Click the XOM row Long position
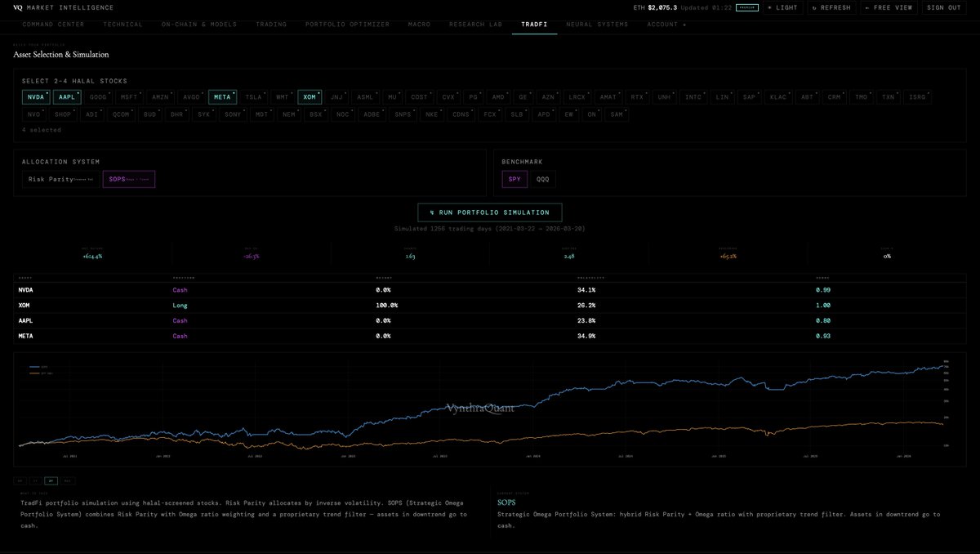The height and width of the screenshot is (554, 980). [180, 305]
